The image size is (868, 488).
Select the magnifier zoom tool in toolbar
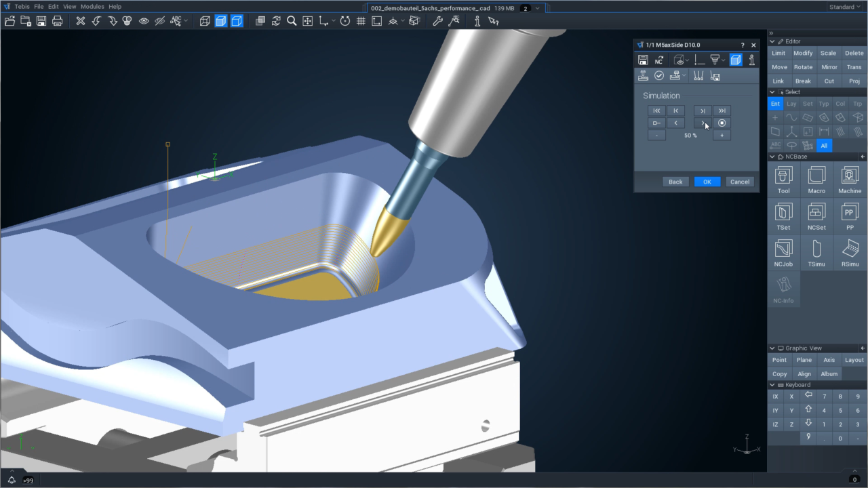[292, 21]
